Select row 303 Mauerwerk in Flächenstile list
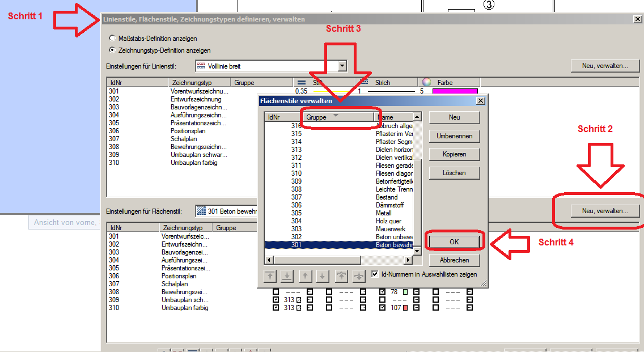Screen dimensions: 644x352 point(339,229)
